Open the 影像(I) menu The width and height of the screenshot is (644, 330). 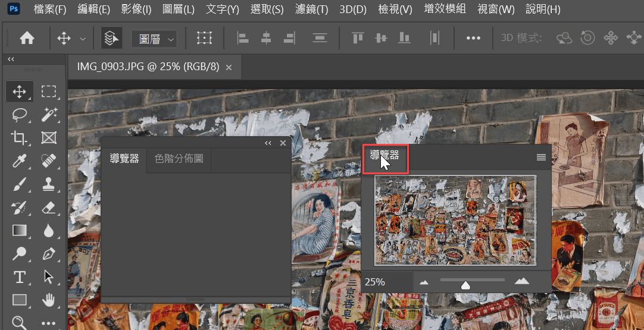(136, 10)
